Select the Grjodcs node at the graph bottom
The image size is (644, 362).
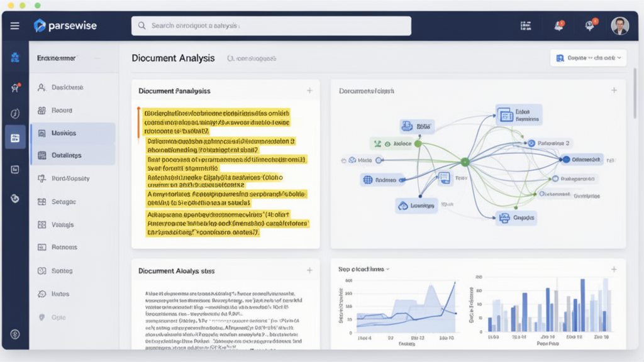click(517, 217)
